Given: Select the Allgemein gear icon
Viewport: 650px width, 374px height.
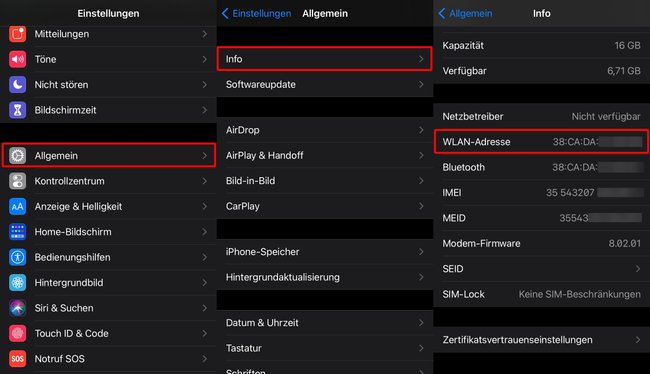Looking at the screenshot, I should [x=17, y=155].
